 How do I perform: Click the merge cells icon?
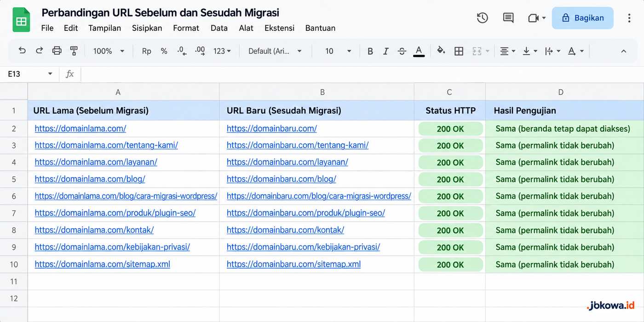pos(477,51)
